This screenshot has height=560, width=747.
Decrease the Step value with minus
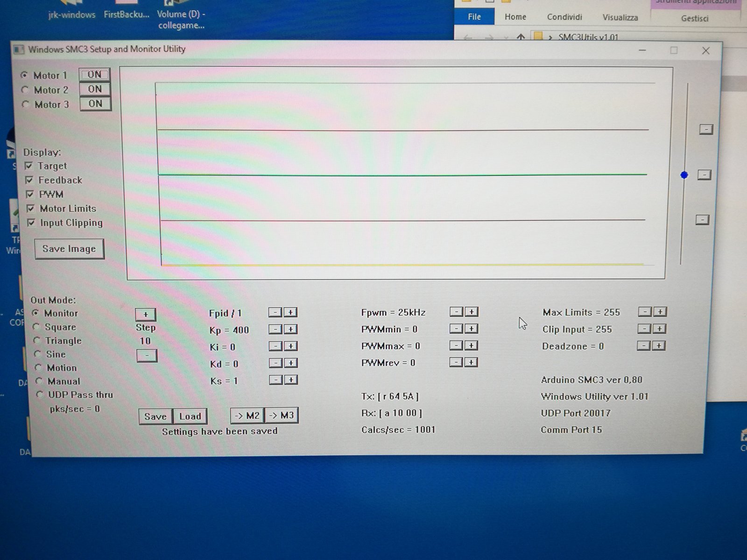pyautogui.click(x=147, y=356)
